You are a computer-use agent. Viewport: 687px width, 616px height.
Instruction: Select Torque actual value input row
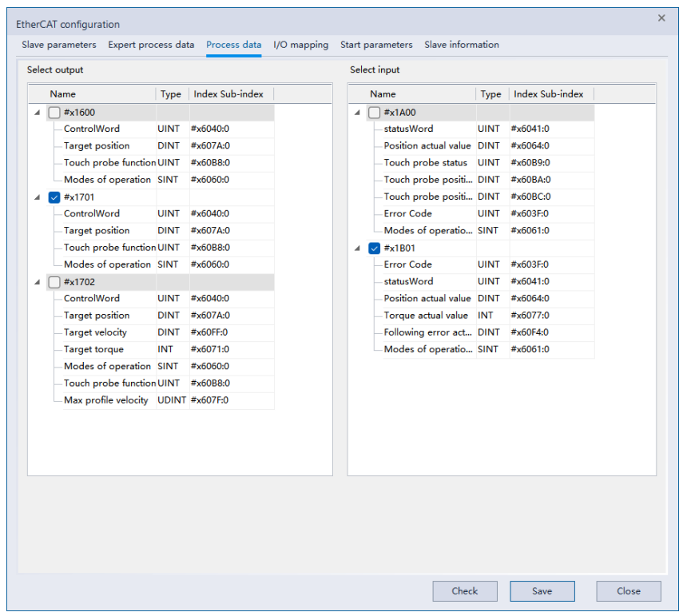[426, 316]
